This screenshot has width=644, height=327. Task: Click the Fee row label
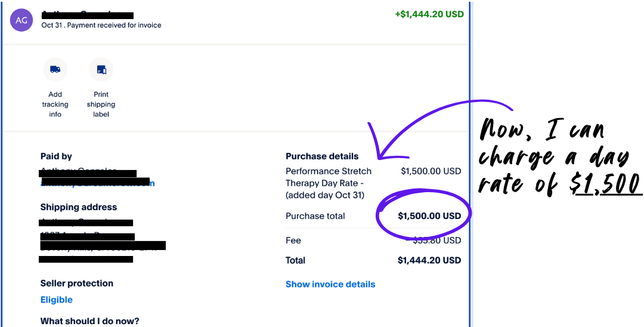click(293, 240)
